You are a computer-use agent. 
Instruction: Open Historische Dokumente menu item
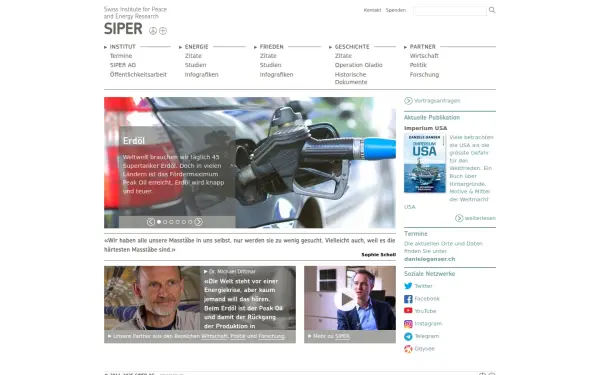[351, 78]
